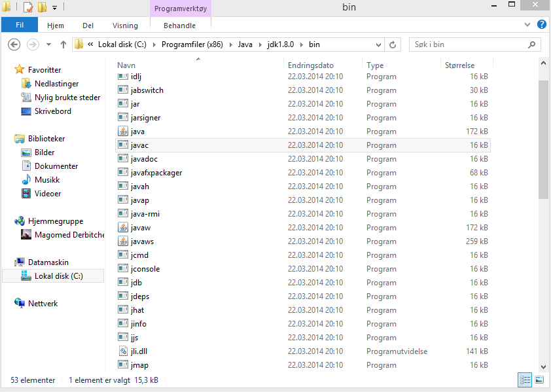Navigate to Programfiler (x86) in breadcrumb
Viewport: 551px width, 392px height.
[192, 45]
